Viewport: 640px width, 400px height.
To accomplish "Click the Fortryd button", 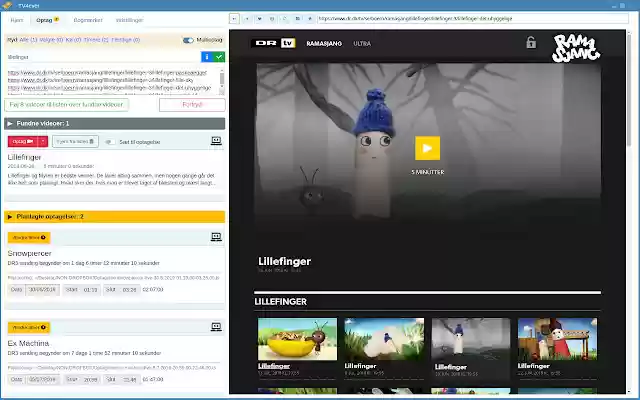I will point(192,105).
